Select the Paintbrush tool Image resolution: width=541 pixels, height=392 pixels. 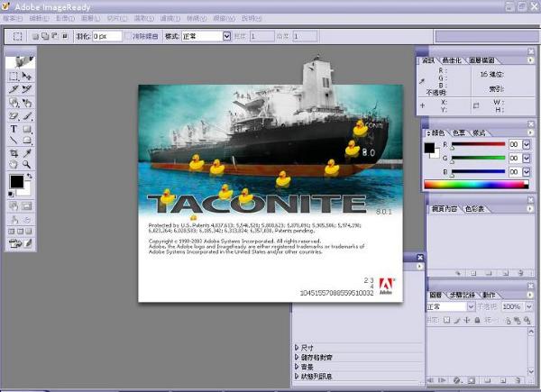click(x=27, y=116)
